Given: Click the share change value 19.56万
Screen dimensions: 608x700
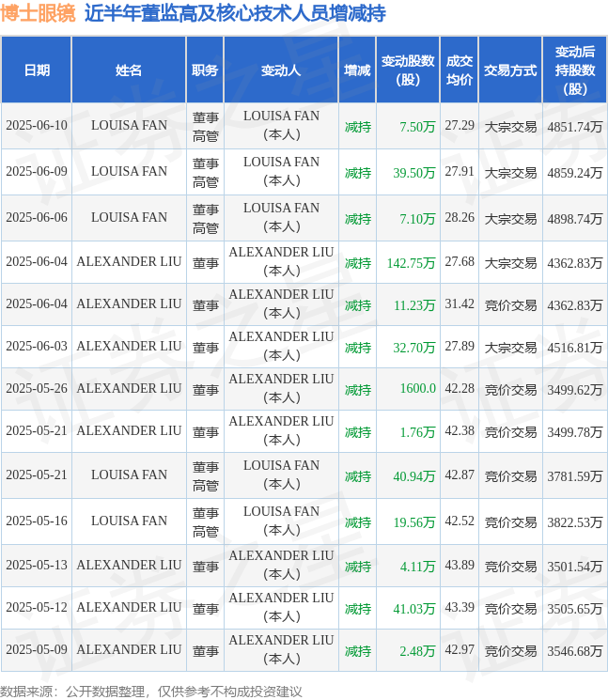Looking at the screenshot, I should pyautogui.click(x=414, y=522).
